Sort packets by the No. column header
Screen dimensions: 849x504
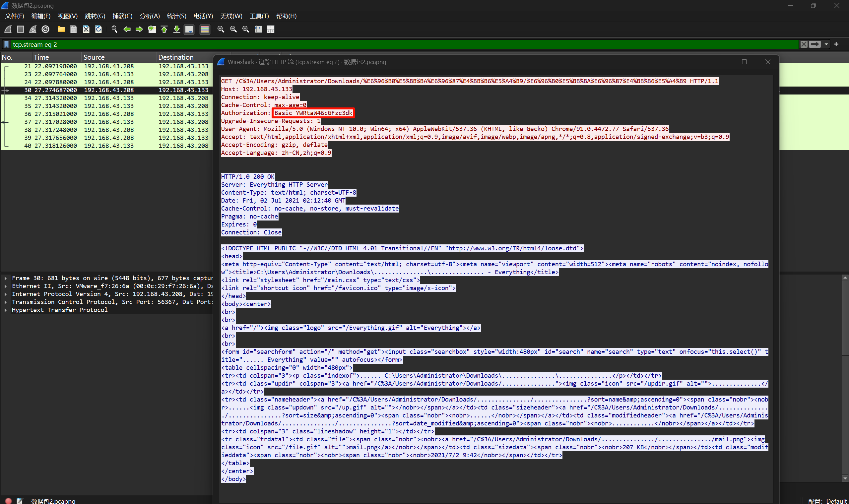[x=16, y=57]
